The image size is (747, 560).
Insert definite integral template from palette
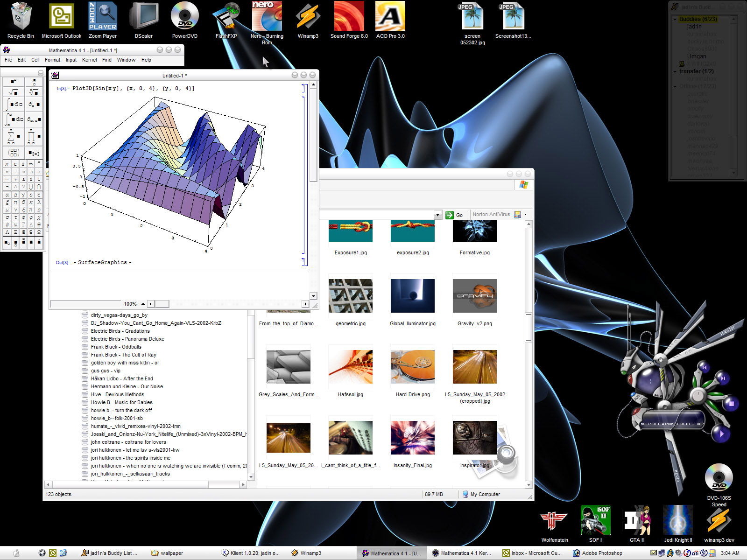pyautogui.click(x=14, y=119)
